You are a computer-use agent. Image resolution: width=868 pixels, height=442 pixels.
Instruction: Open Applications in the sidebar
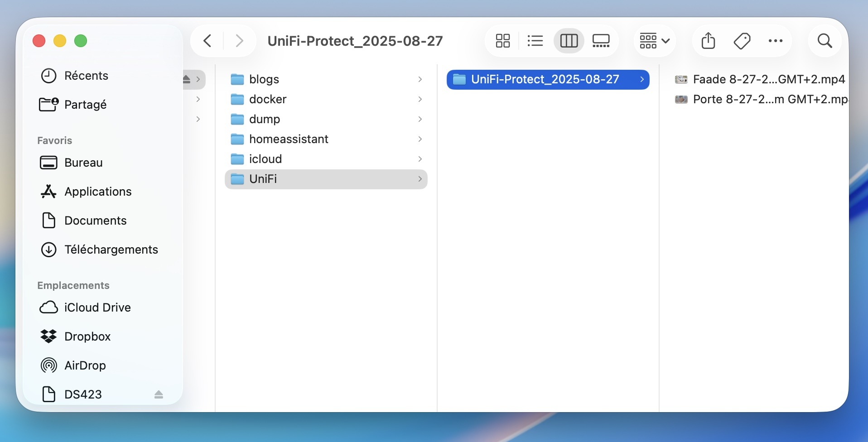(x=103, y=192)
